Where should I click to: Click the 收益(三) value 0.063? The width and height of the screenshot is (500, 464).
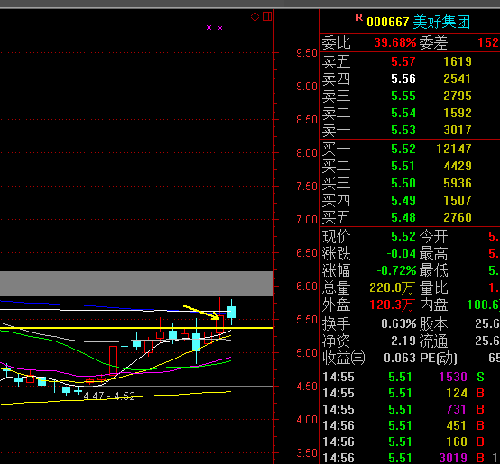tap(399, 358)
